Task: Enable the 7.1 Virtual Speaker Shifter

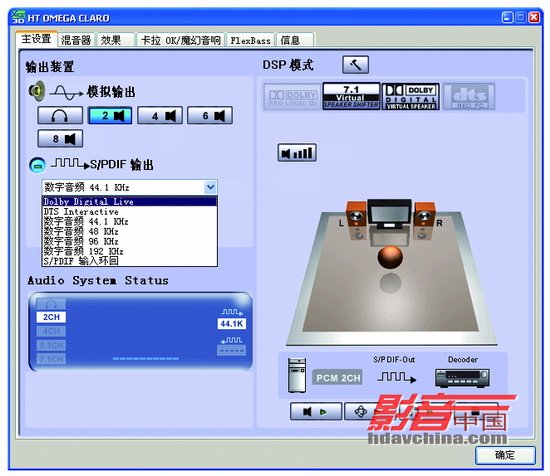Action: [351, 96]
